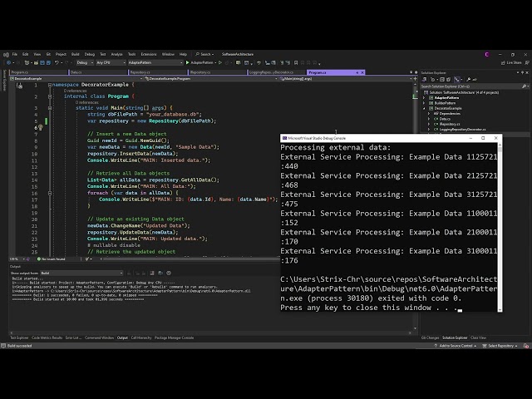Click Add to Source Control button
The height and width of the screenshot is (399, 532).
[456, 346]
